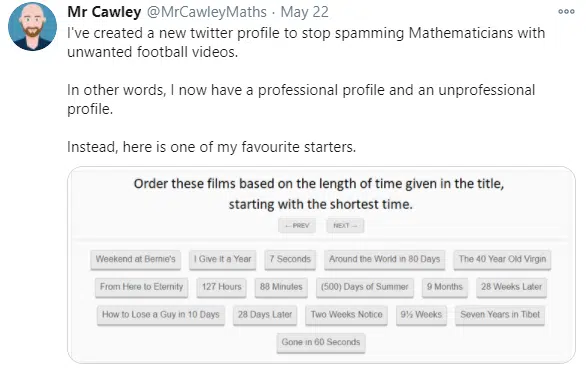Choose the 7 Seconds film tile
Image resolution: width=586 pixels, height=373 pixels.
(290, 259)
